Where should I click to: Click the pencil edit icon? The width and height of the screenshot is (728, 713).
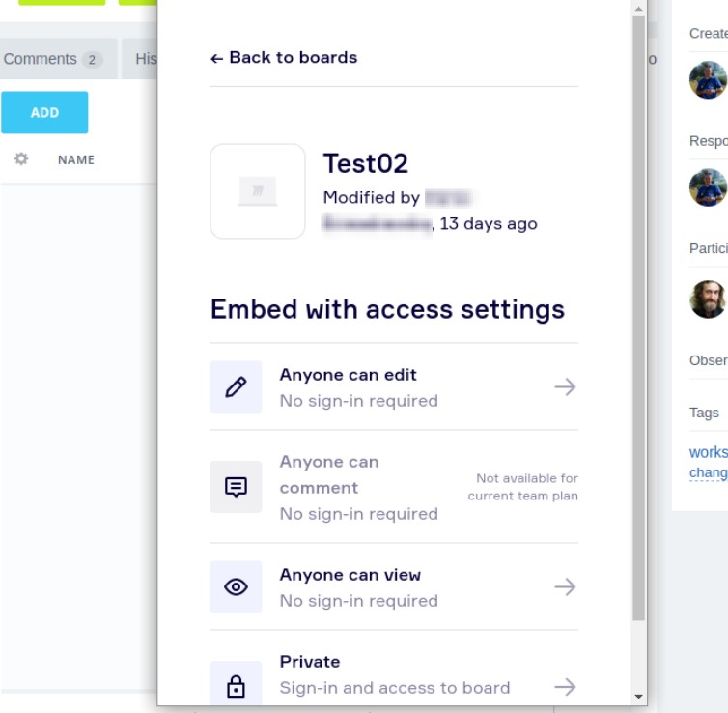click(x=236, y=386)
